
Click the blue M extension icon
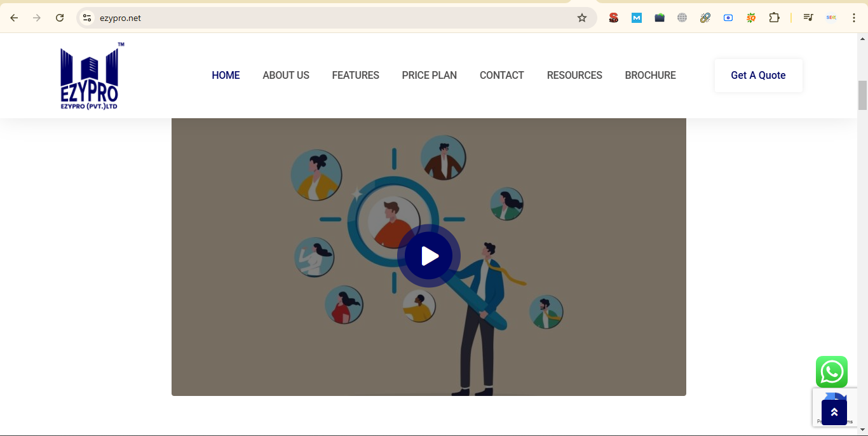click(637, 17)
